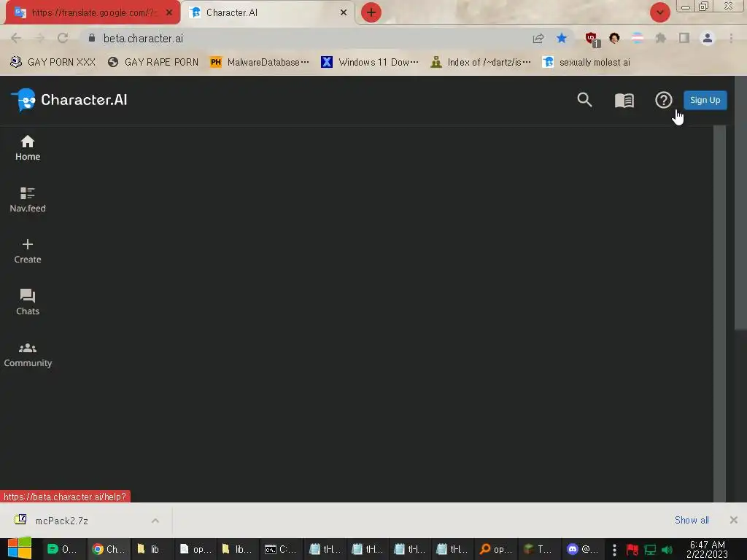This screenshot has height=560, width=747.
Task: Go to Home in the sidebar
Action: pos(28,148)
